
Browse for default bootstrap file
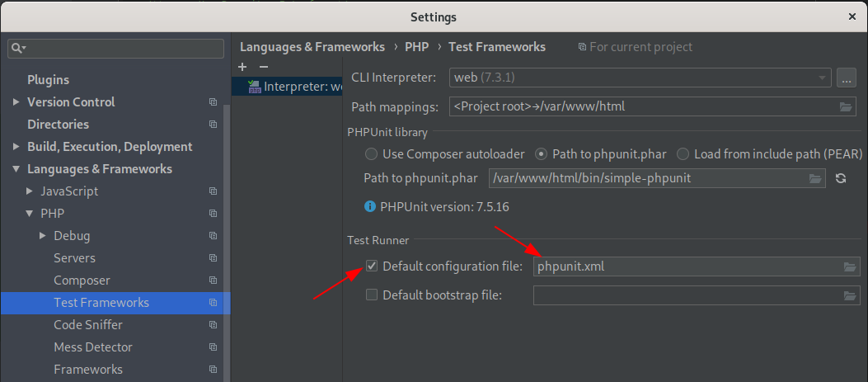click(x=850, y=295)
